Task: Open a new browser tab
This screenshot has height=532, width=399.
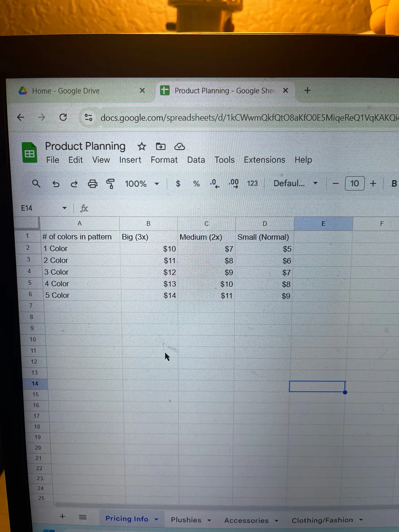Action: tap(308, 90)
